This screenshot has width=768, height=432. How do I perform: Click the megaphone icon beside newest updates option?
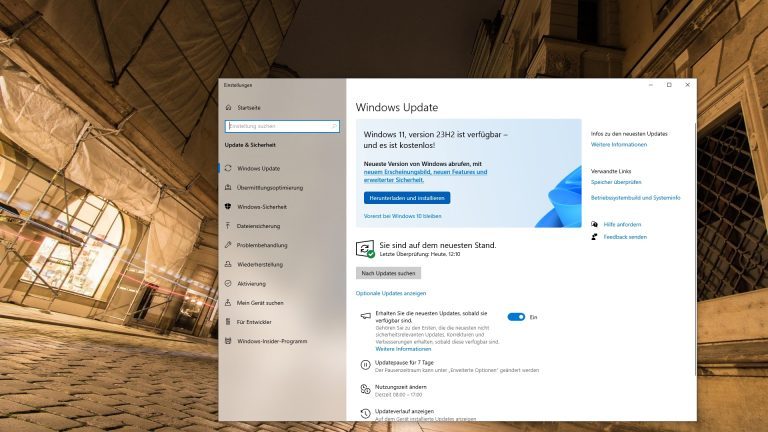click(365, 316)
